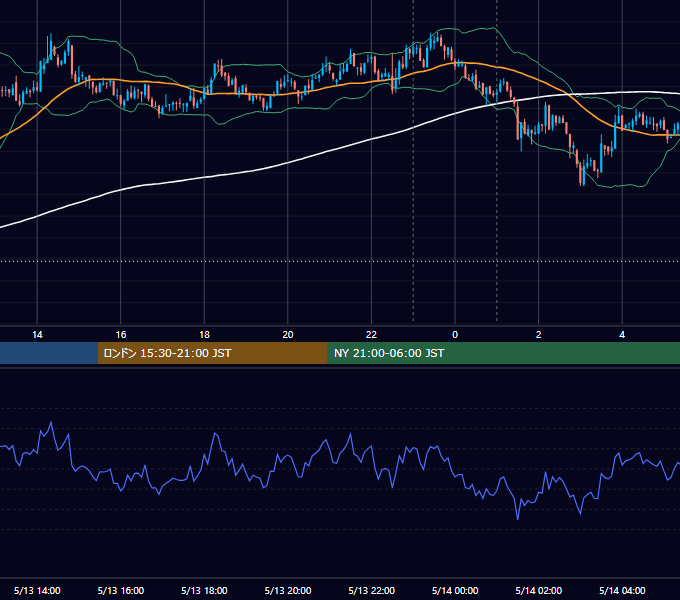Click the '14' hour axis label
Image resolution: width=680 pixels, height=600 pixels.
[x=37, y=335]
